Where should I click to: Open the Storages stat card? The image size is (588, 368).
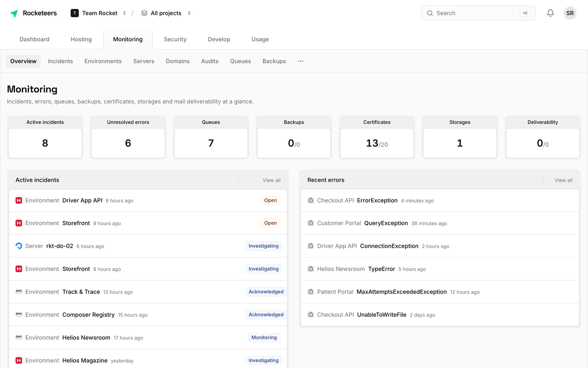[460, 137]
